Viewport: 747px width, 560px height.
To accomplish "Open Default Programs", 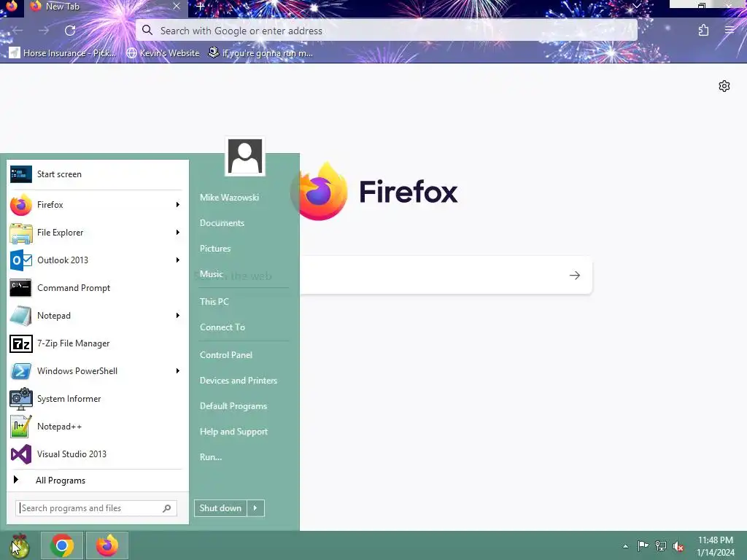I will [233, 406].
